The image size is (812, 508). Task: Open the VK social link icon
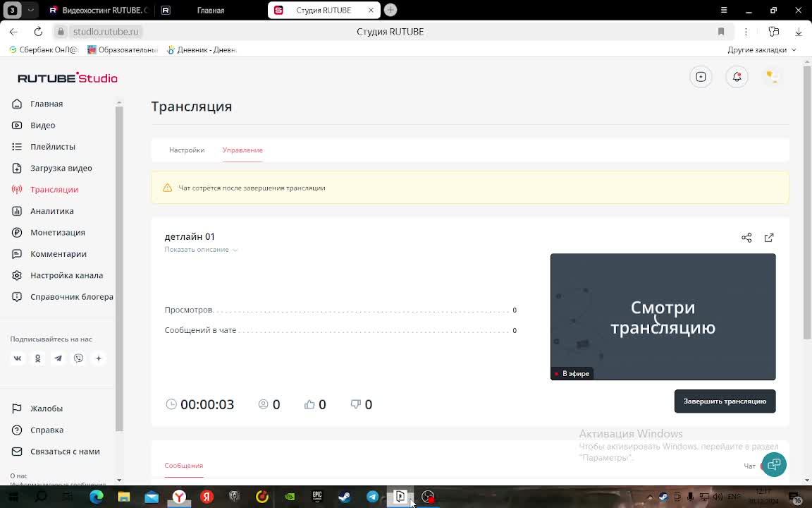click(18, 358)
